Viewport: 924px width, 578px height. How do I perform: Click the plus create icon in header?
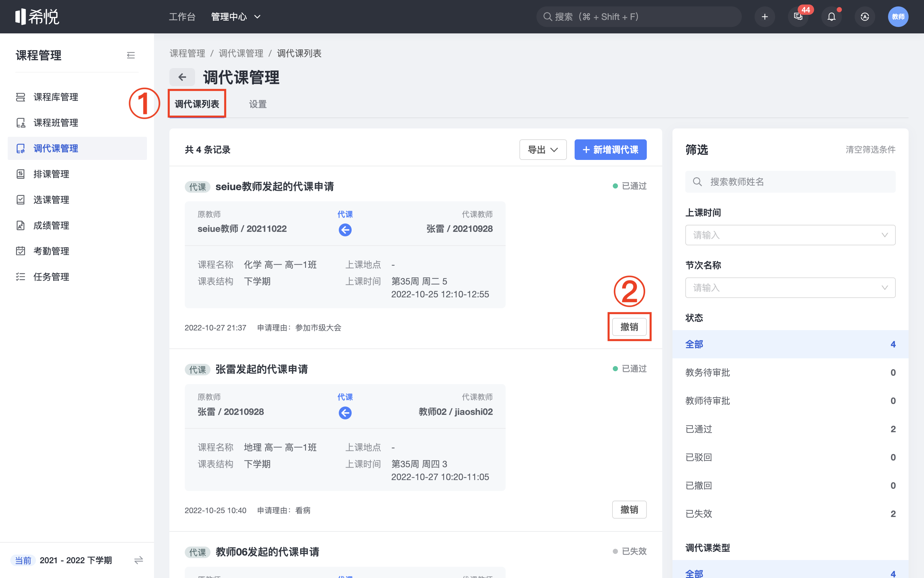click(x=765, y=17)
